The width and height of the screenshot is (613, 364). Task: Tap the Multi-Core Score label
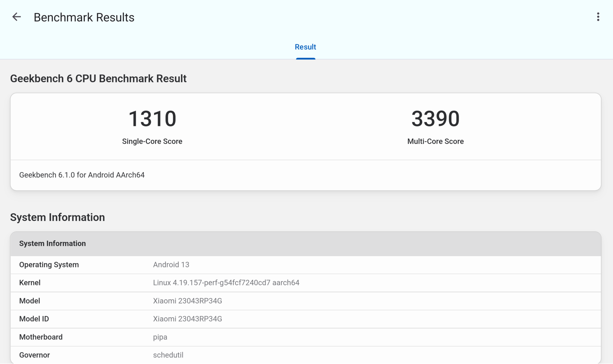tap(435, 141)
